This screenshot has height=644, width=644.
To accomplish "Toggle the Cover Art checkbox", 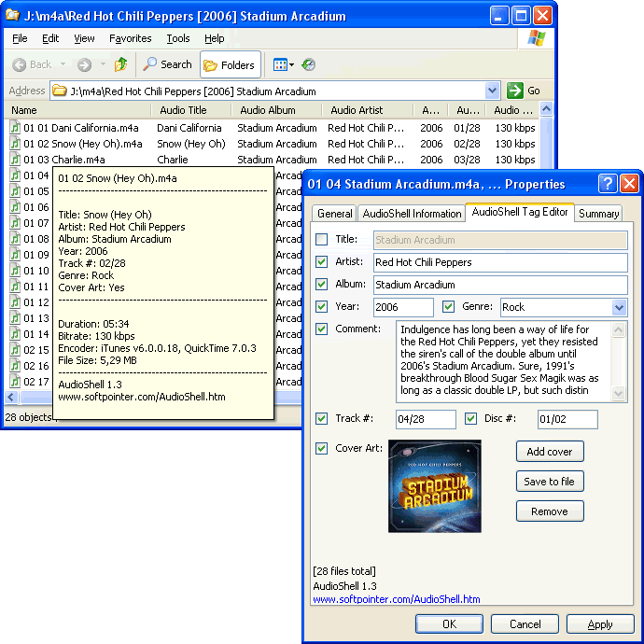I will tap(322, 448).
